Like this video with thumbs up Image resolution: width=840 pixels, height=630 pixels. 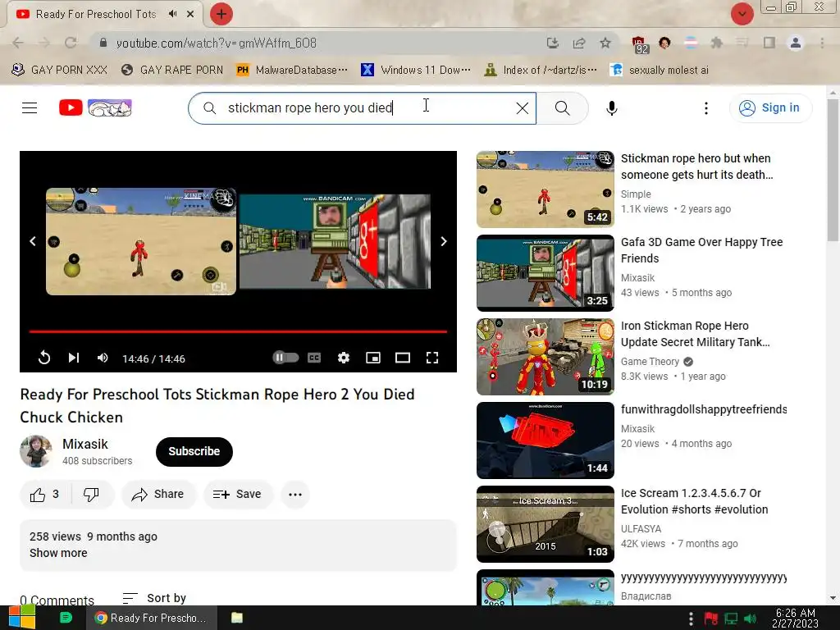pos(44,495)
